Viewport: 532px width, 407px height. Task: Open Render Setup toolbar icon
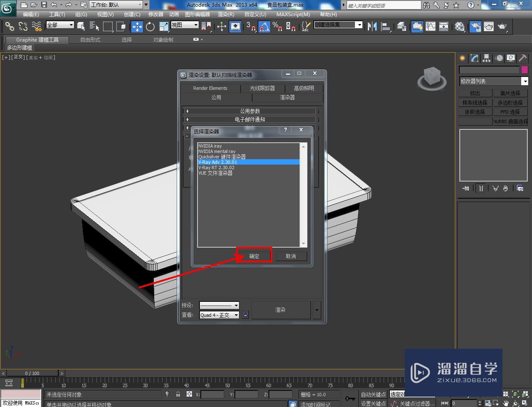475,27
